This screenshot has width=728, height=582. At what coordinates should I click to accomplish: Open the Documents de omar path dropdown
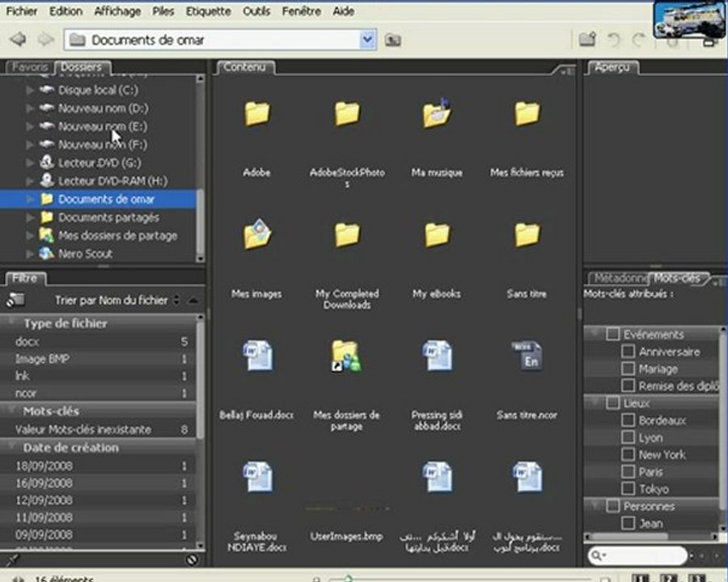point(366,40)
